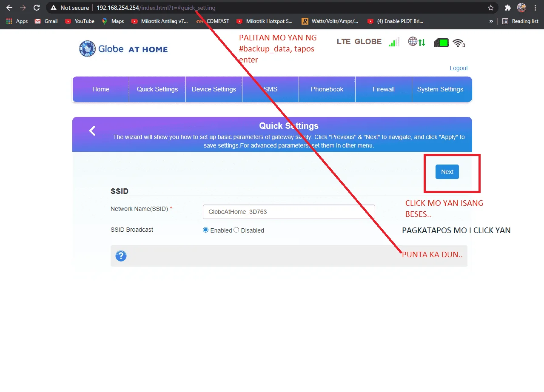Bookmark this page with star icon
This screenshot has height=392, width=544.
[491, 8]
